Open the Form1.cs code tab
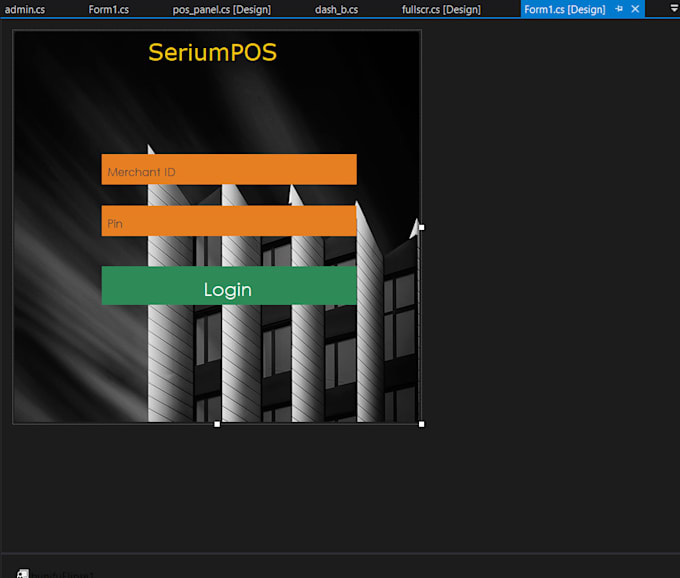 pyautogui.click(x=108, y=9)
